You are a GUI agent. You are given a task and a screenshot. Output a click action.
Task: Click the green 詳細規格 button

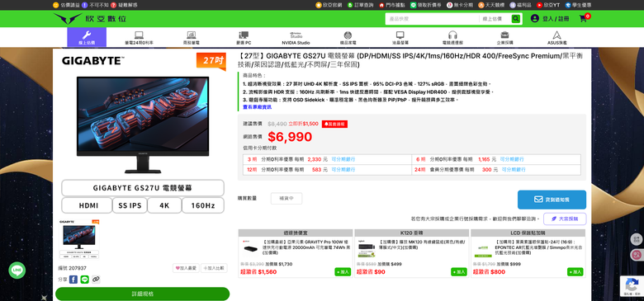[x=142, y=294]
